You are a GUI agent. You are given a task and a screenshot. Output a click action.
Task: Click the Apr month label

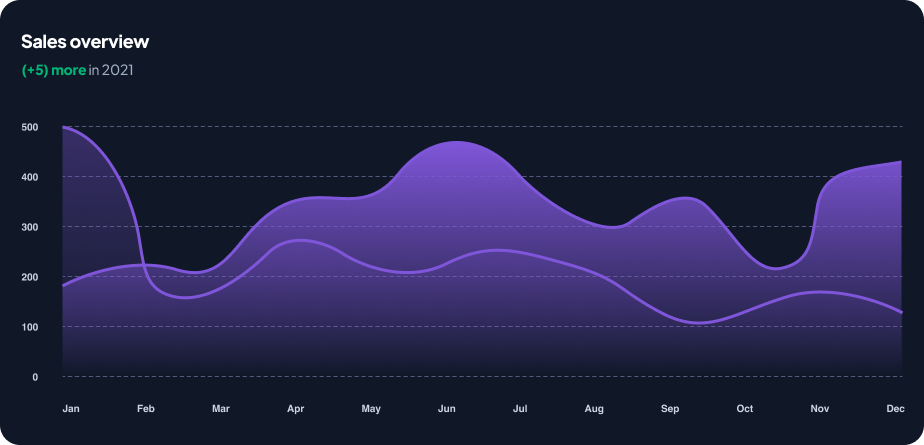(296, 409)
